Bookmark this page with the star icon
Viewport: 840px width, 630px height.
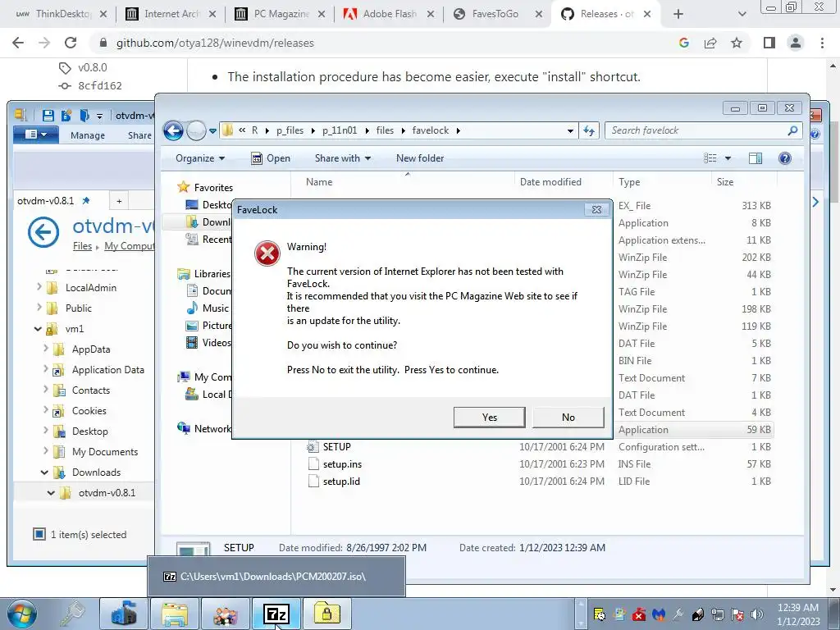(x=737, y=43)
